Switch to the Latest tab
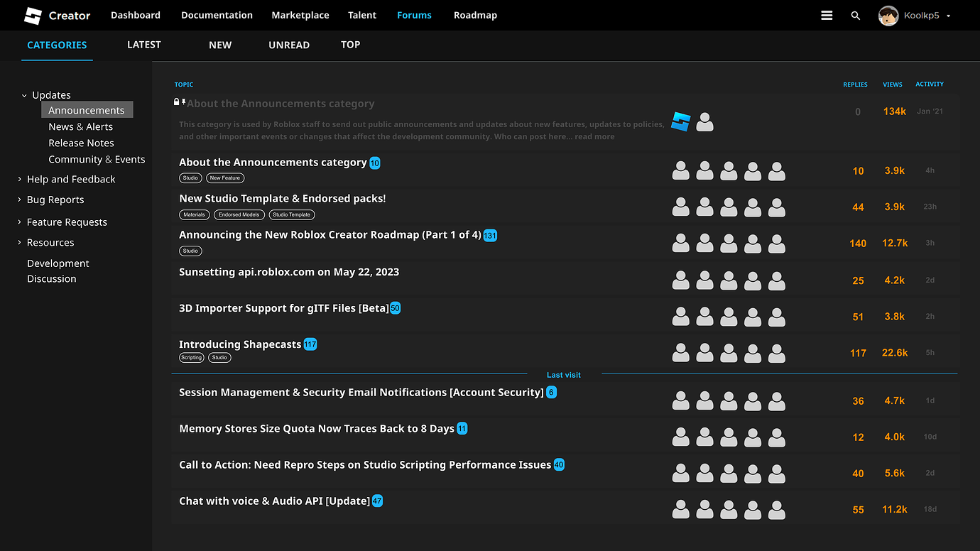The height and width of the screenshot is (551, 980). coord(143,44)
